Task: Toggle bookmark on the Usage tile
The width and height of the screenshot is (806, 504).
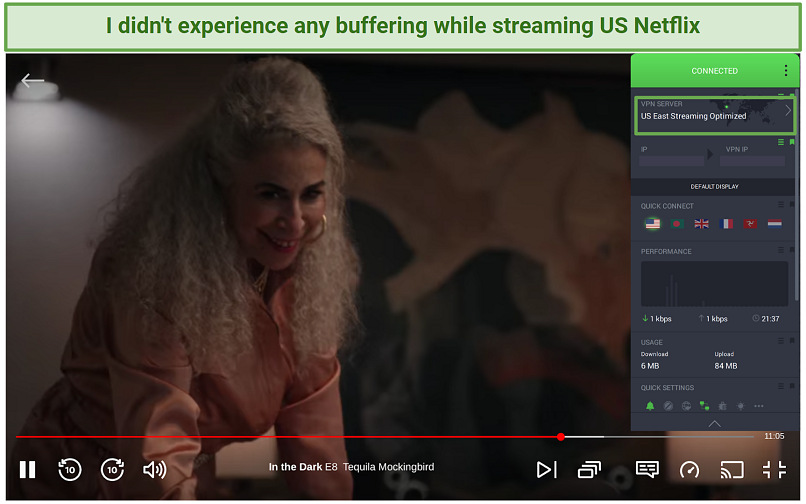Action: pyautogui.click(x=792, y=340)
